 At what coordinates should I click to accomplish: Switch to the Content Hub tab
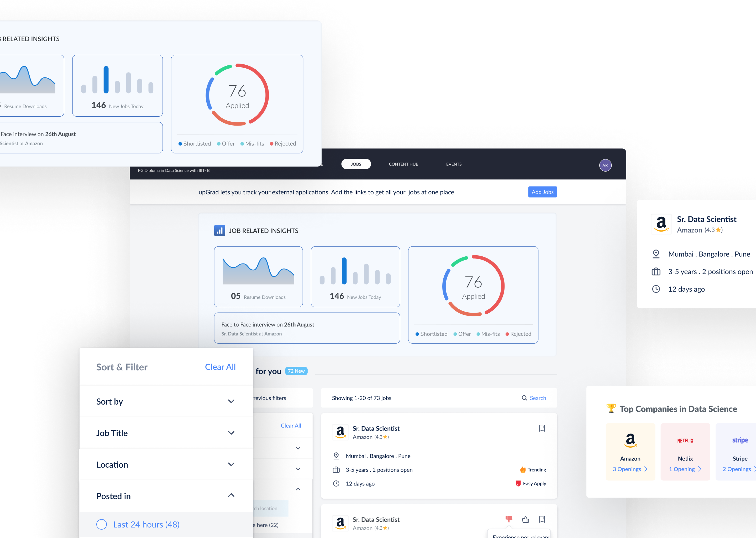(x=403, y=164)
